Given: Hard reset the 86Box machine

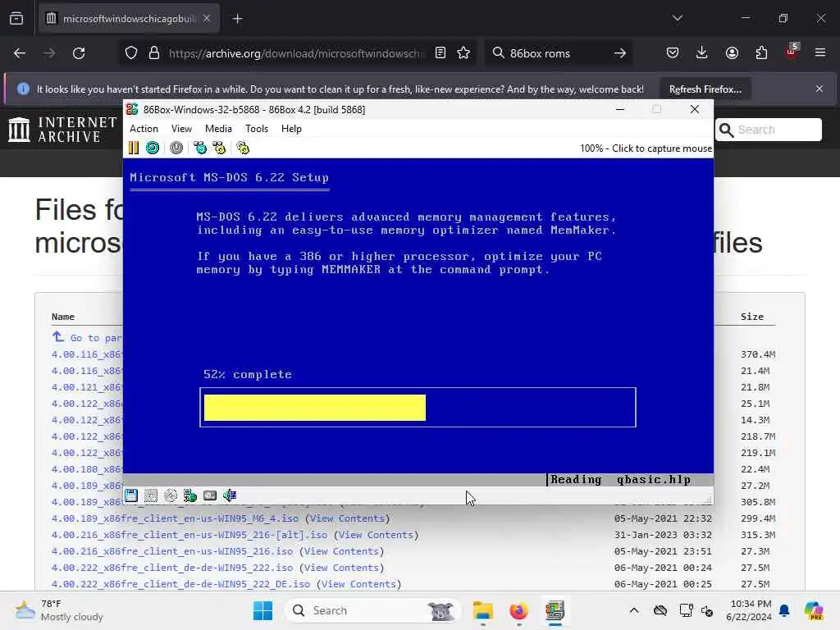Looking at the screenshot, I should 153,148.
